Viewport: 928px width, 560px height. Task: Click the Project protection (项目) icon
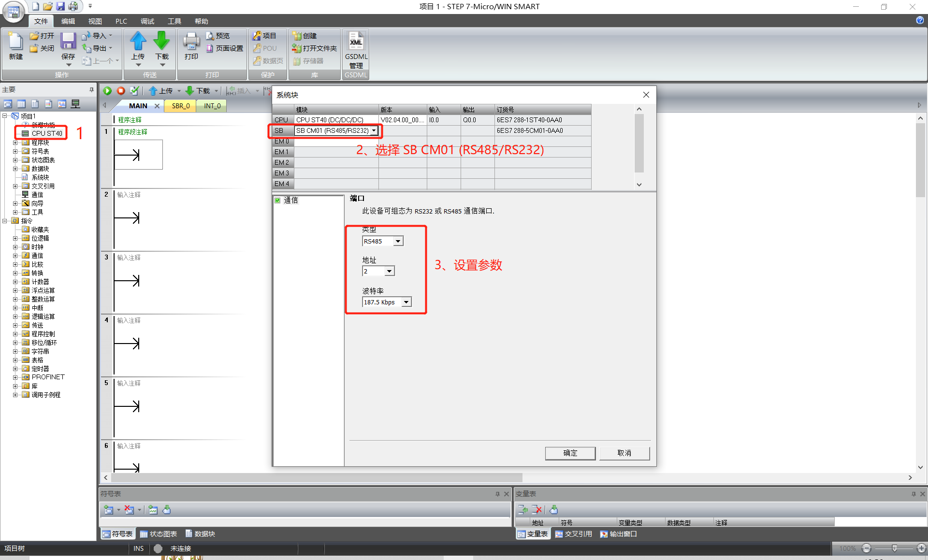(x=257, y=36)
